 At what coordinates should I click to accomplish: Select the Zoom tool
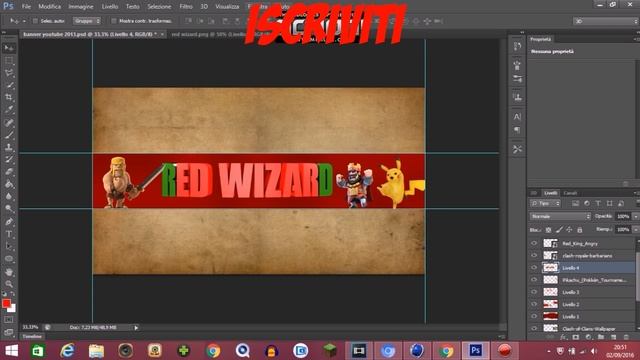[x=9, y=284]
